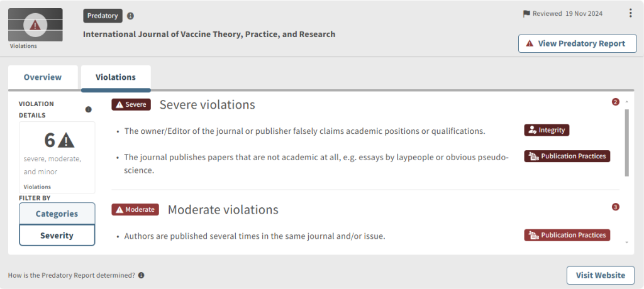Switch to the Overview tab
This screenshot has width=644, height=289.
(x=43, y=77)
